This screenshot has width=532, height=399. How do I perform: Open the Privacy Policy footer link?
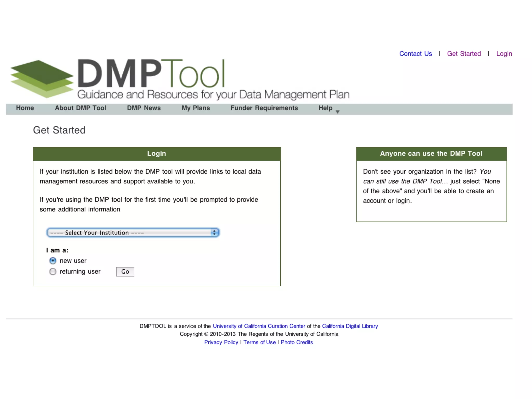pos(221,342)
